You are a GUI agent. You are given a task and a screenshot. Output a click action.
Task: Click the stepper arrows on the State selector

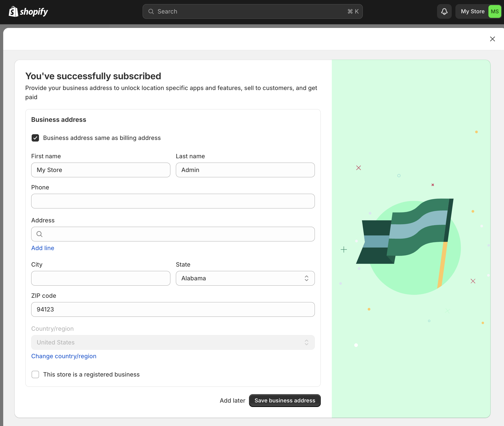click(306, 278)
